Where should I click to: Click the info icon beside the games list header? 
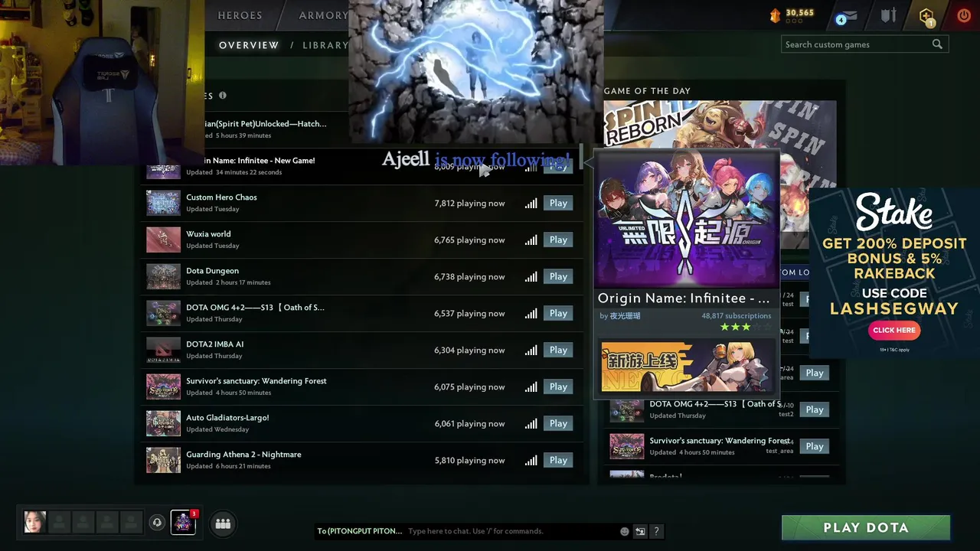click(223, 96)
